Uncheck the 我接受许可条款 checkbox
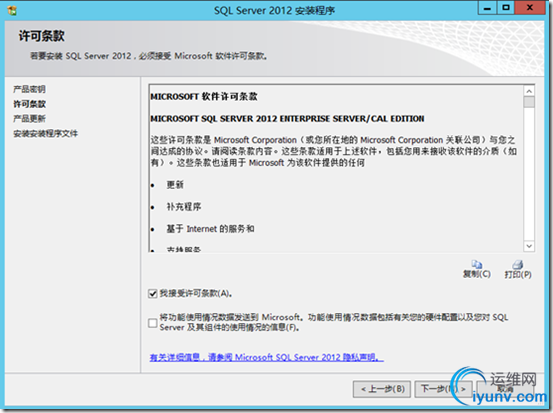Viewport: 553px width, 413px height. tap(153, 293)
